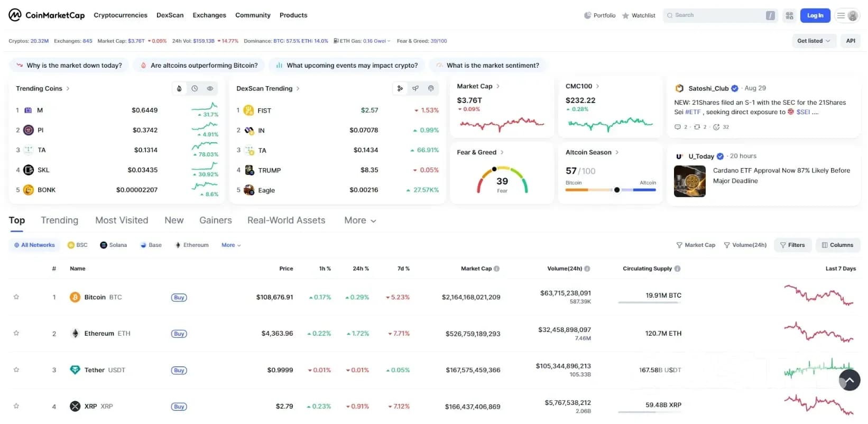The image size is (868, 424).
Task: Open the Watchlist star icon
Action: [625, 15]
